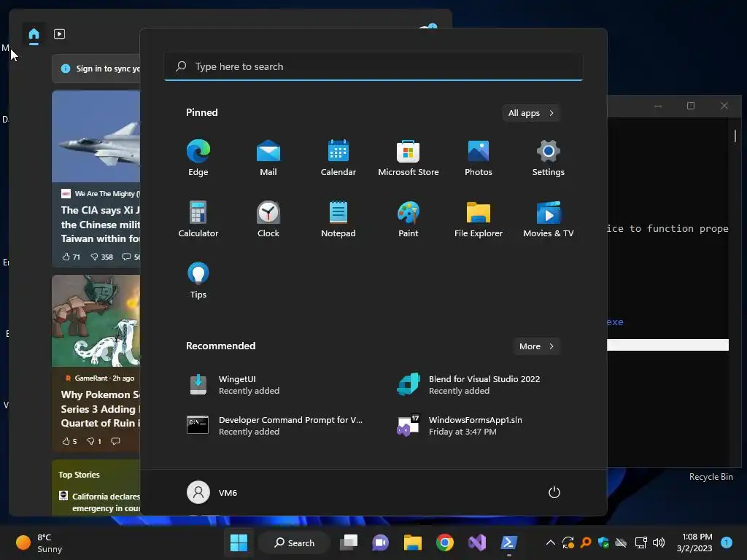The width and height of the screenshot is (747, 560).
Task: Launch the Photos app
Action: 479,157
